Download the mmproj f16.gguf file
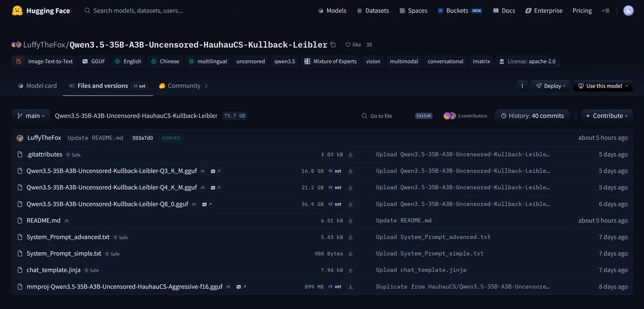Viewport: 644px width, 309px height. point(350,286)
